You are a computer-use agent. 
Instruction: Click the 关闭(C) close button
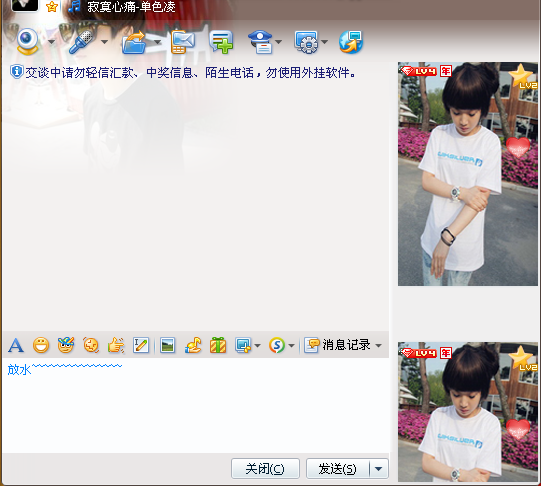tap(265, 468)
